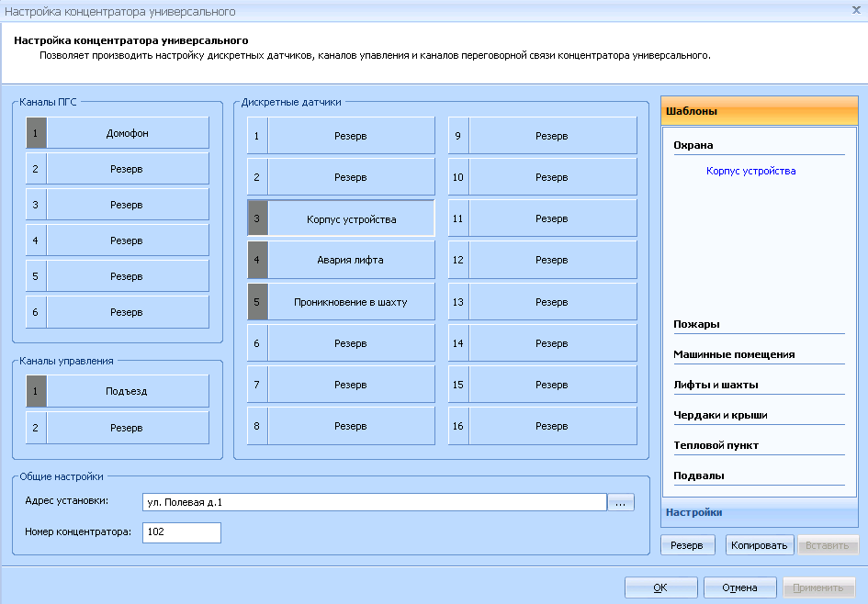The width and height of the screenshot is (868, 604).
Task: Expand the Машинные помещения category
Action: click(x=734, y=354)
